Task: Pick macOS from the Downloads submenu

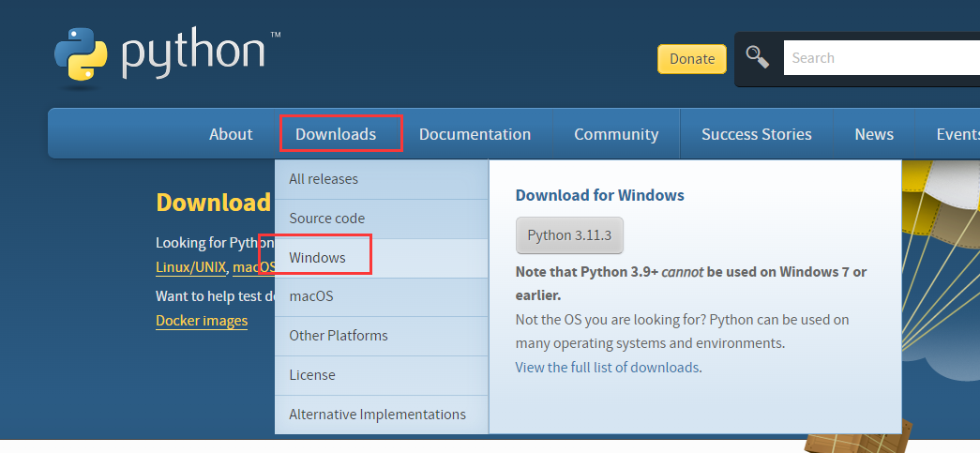Action: (x=311, y=296)
